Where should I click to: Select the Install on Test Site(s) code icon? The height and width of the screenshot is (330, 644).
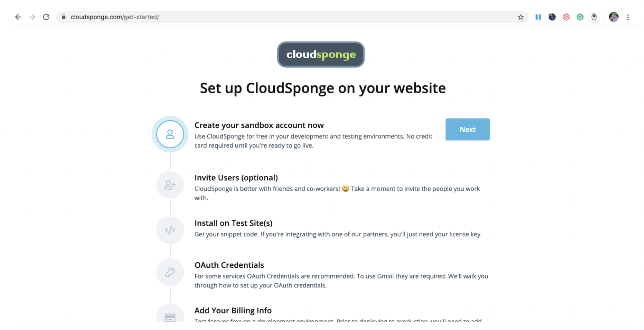pyautogui.click(x=170, y=231)
